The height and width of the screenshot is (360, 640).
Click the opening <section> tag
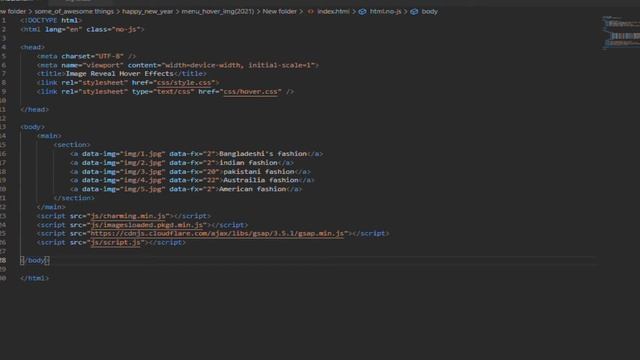pyautogui.click(x=72, y=144)
